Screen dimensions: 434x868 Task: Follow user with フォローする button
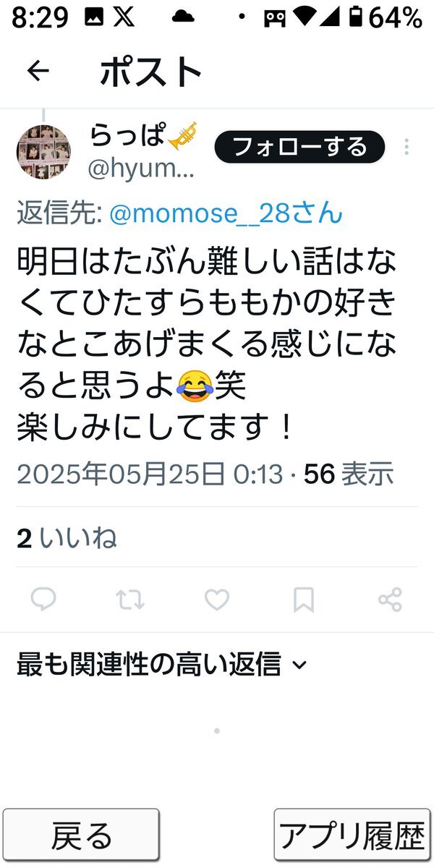point(299,148)
